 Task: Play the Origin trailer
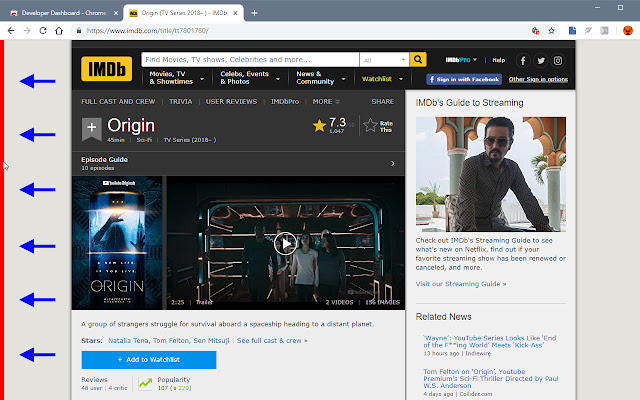[x=285, y=244]
